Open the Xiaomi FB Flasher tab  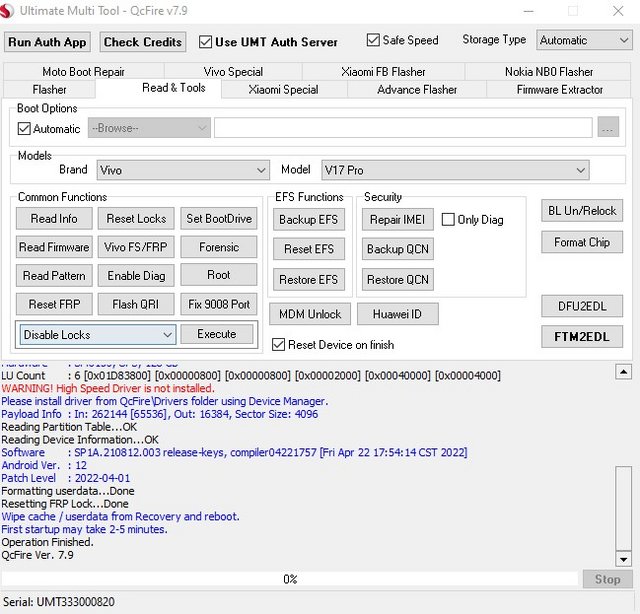(x=383, y=71)
